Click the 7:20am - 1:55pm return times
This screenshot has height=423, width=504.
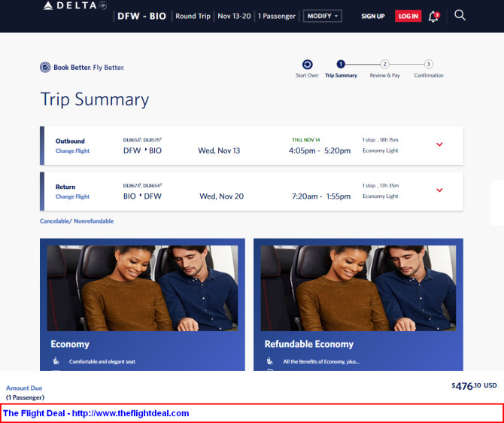point(321,196)
